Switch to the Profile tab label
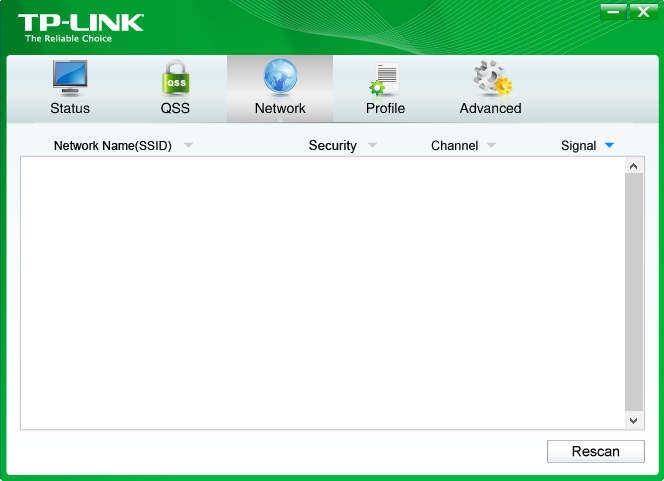Screen dimensions: 664x481 coord(385,108)
